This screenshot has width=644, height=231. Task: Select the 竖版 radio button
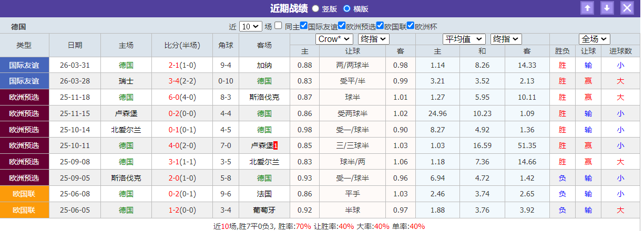point(315,8)
